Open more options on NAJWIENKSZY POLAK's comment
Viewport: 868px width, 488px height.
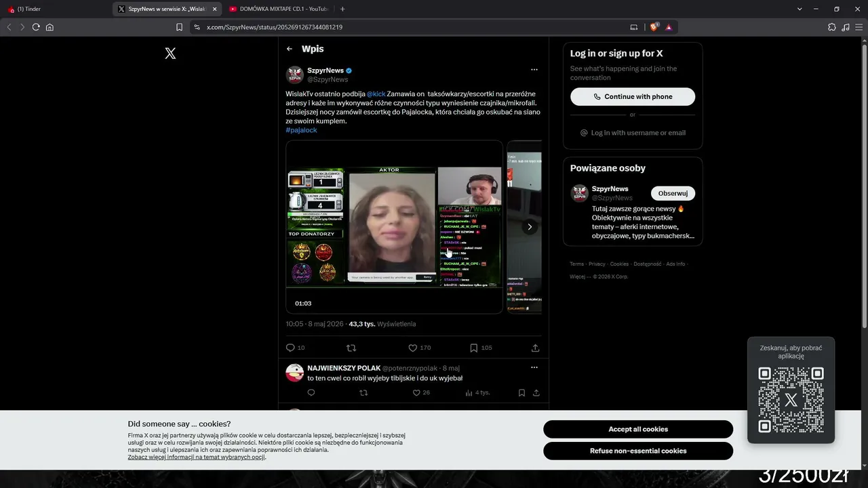coord(534,367)
